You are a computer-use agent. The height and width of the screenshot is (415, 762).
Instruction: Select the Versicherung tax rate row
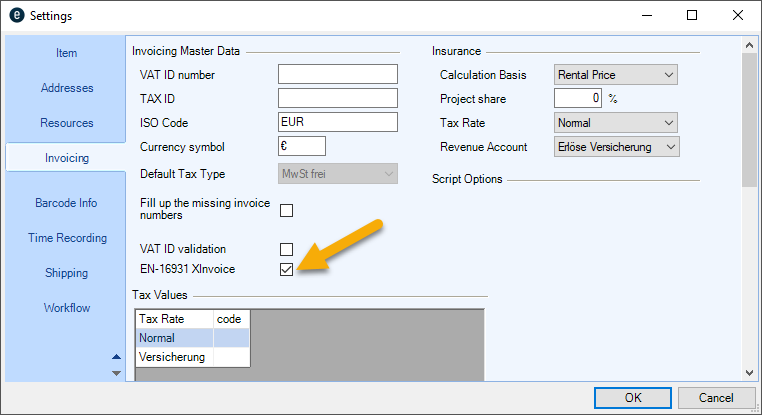click(x=173, y=357)
